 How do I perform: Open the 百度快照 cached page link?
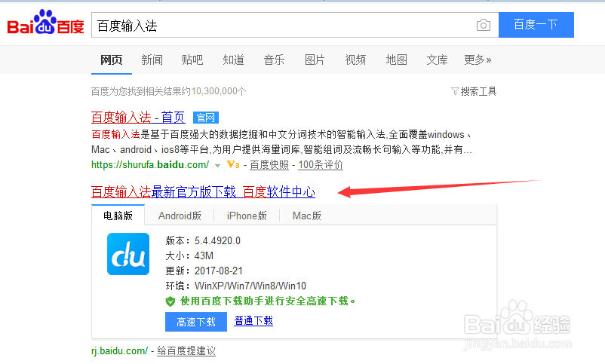click(269, 164)
